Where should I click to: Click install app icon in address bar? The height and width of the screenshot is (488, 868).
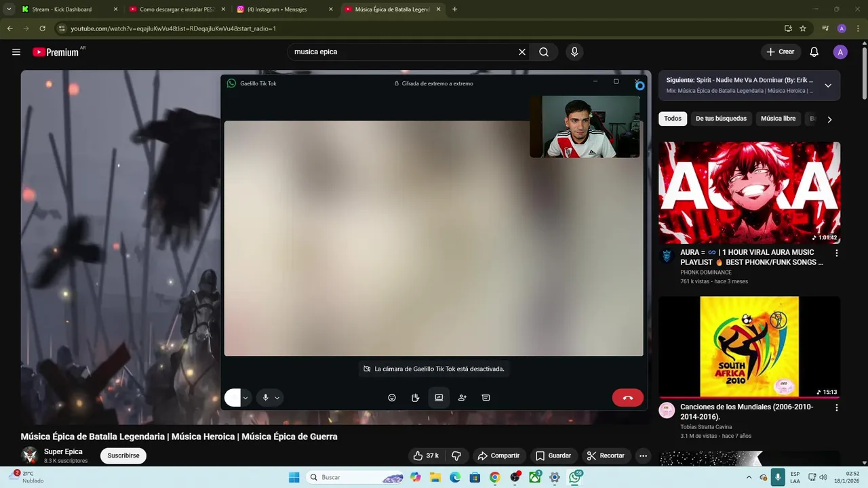click(x=788, y=28)
